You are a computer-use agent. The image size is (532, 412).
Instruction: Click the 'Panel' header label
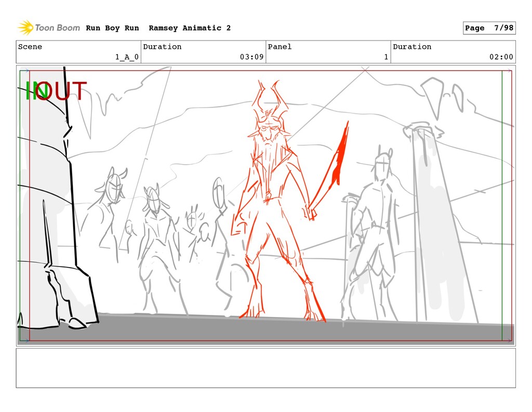click(x=280, y=46)
